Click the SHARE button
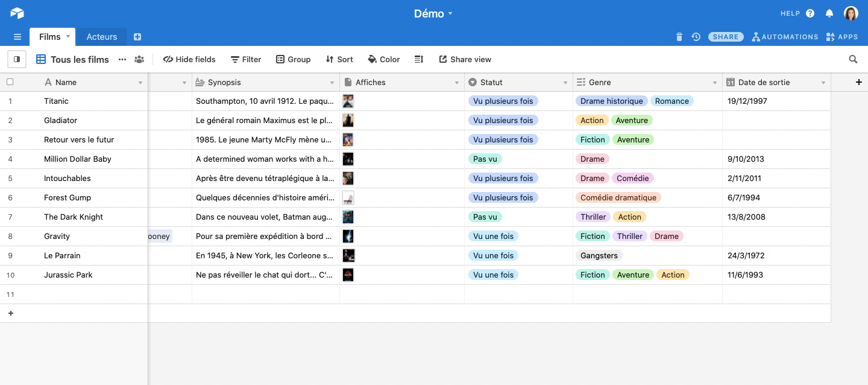 pos(726,37)
